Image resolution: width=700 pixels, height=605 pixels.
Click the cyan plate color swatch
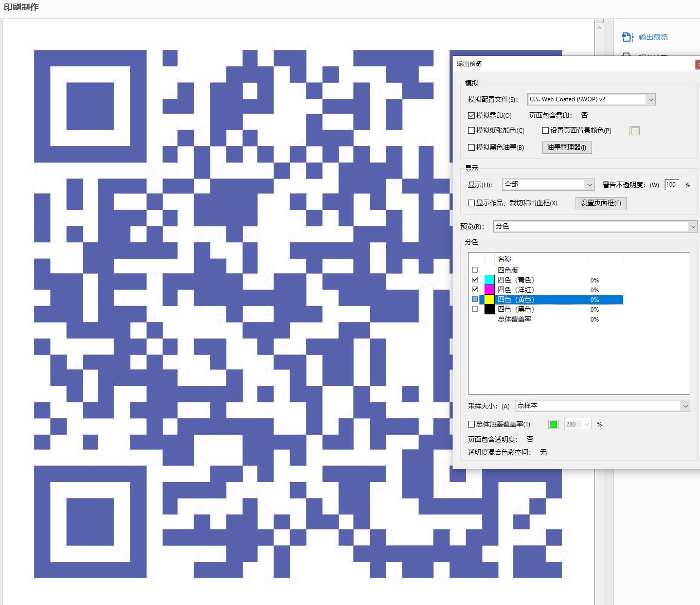click(489, 280)
